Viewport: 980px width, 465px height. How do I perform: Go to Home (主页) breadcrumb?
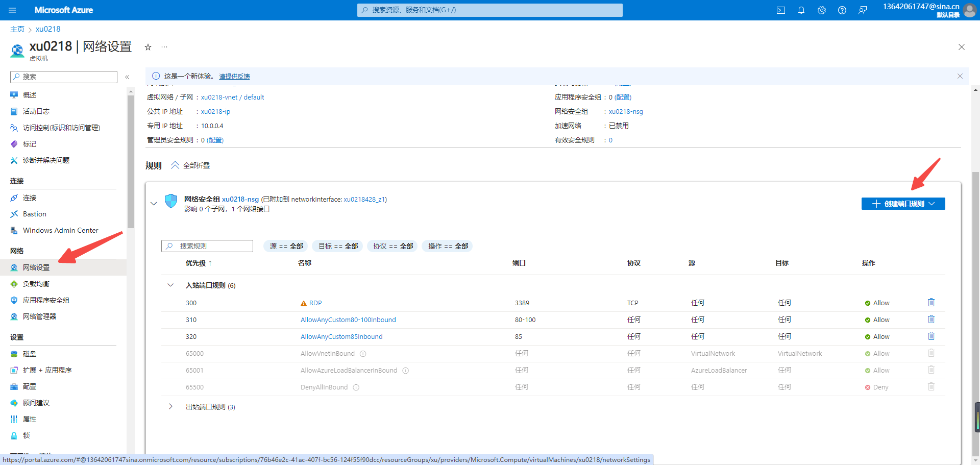pyautogui.click(x=17, y=29)
